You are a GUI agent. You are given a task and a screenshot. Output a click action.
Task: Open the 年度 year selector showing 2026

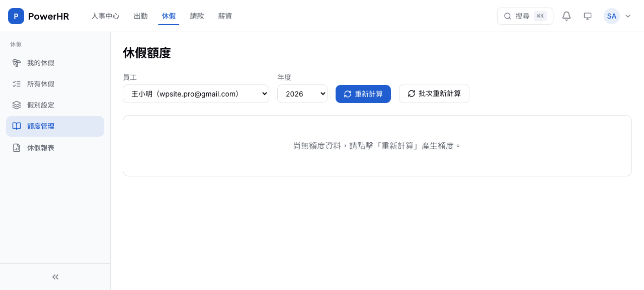pos(302,93)
